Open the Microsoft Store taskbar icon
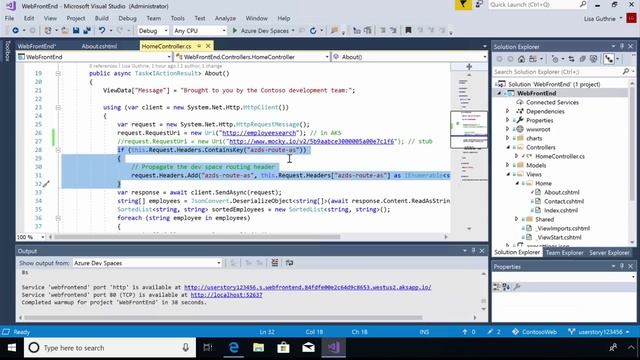Image resolution: width=640 pixels, height=360 pixels. click(x=283, y=348)
